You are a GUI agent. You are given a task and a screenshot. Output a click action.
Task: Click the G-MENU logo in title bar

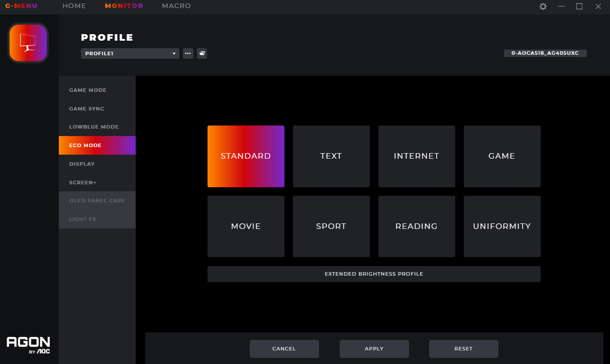pyautogui.click(x=21, y=6)
